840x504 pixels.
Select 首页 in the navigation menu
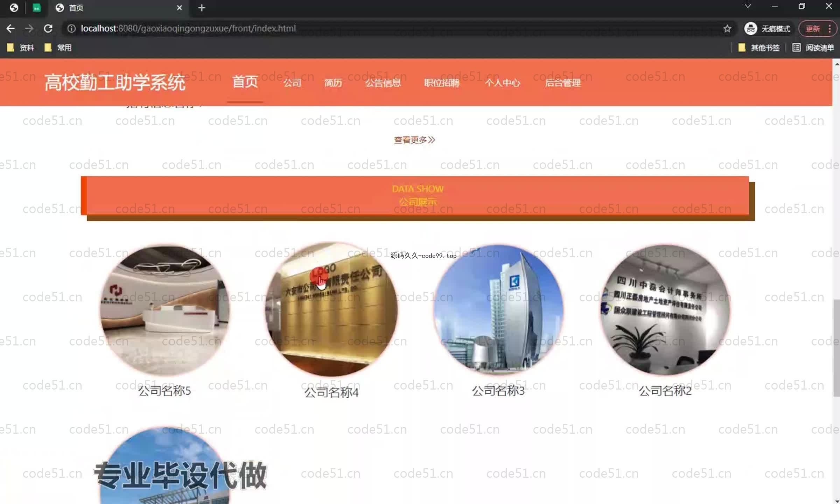click(245, 82)
